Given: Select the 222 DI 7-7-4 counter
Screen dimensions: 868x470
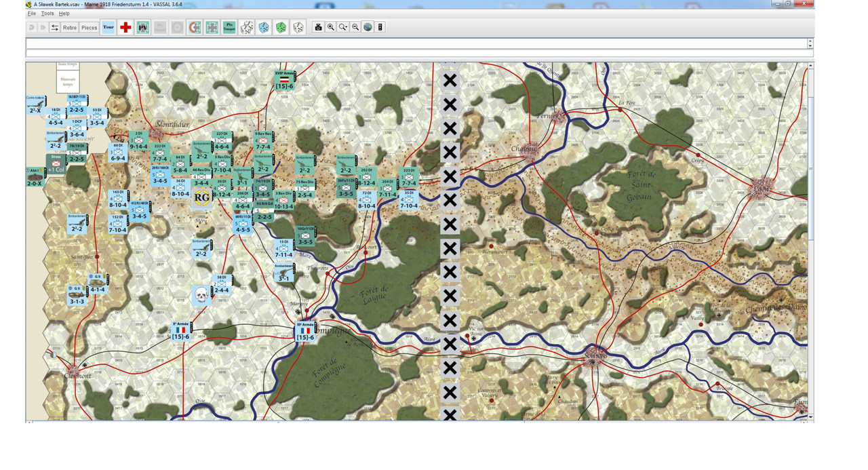Looking at the screenshot, I should coord(159,153).
